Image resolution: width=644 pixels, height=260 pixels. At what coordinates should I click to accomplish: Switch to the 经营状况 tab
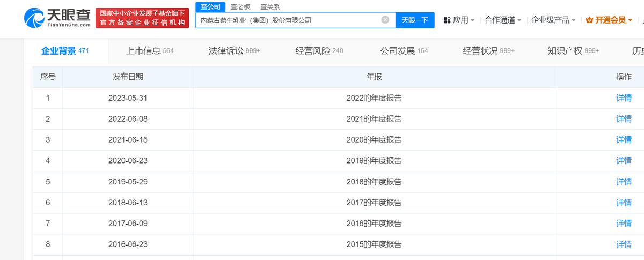(489, 51)
